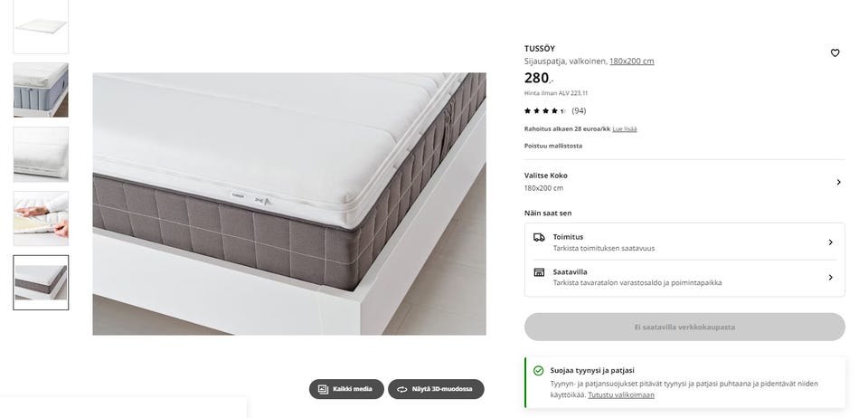
Task: Add TUSSÖY to favorites with heart icon
Action: (835, 53)
